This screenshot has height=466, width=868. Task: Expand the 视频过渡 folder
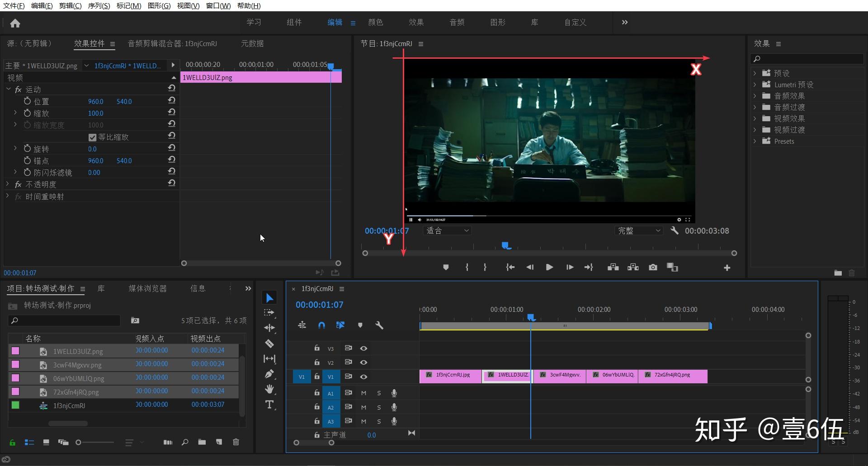[x=755, y=129]
